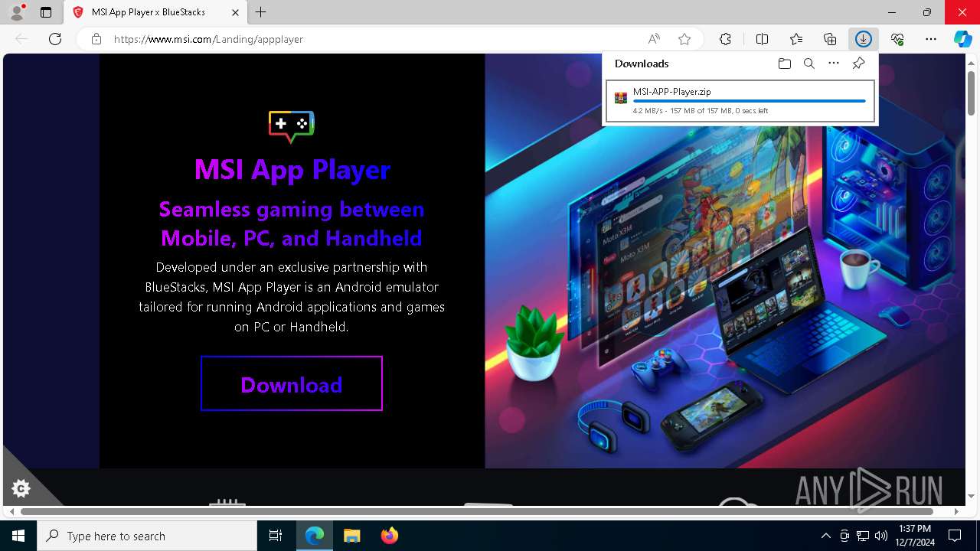Add this page to favorites via the star icon
980x551 pixels.
tap(684, 39)
